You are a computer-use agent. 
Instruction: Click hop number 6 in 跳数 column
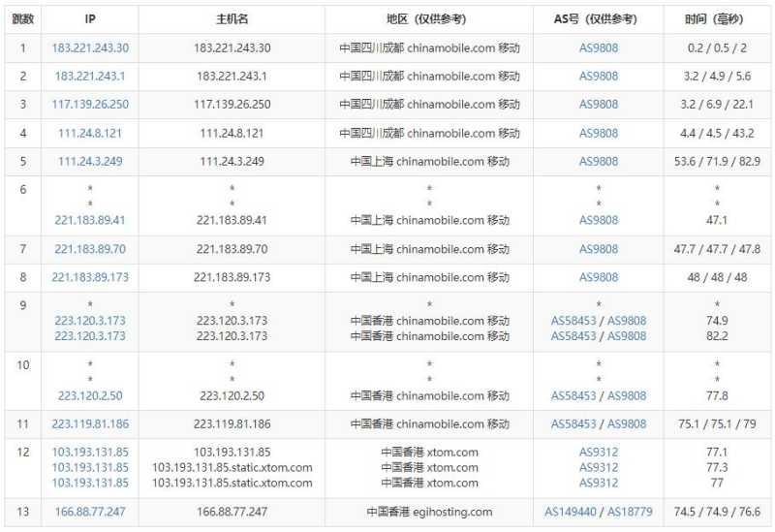click(22, 189)
